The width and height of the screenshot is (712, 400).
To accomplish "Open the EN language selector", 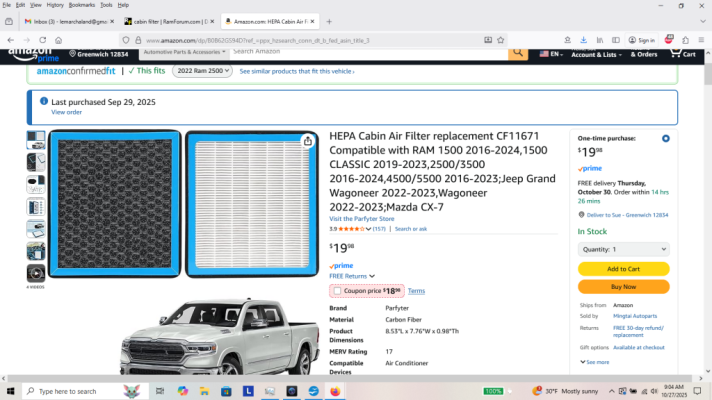I will (x=551, y=54).
